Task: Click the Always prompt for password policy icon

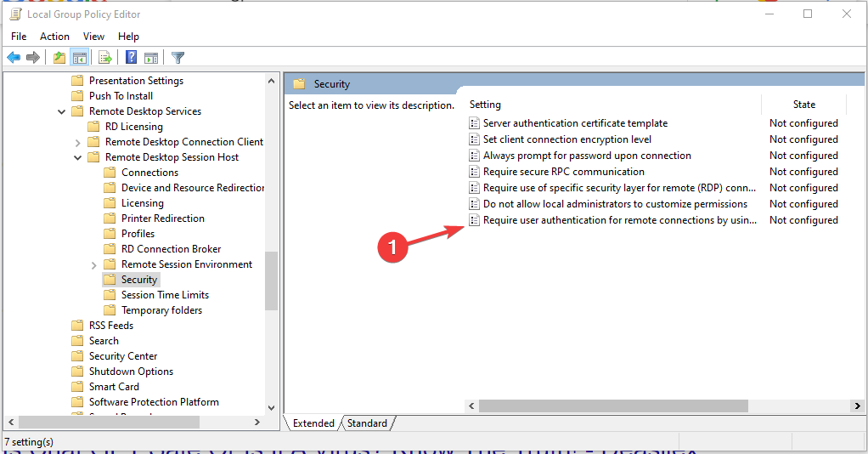Action: pos(474,156)
